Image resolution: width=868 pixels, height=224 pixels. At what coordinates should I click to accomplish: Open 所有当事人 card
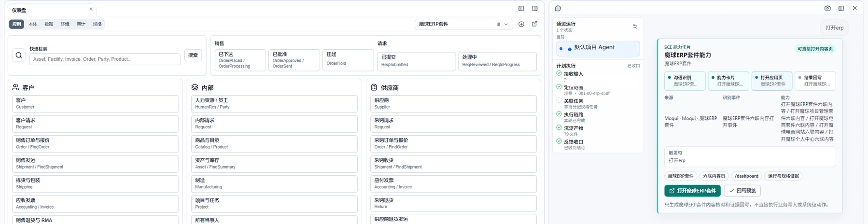(274, 220)
